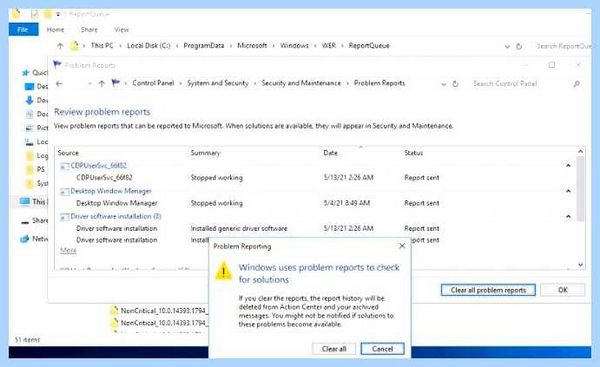Screen dimensions: 600x367
Task: Click OK in Problem Reports window
Action: [562, 290]
